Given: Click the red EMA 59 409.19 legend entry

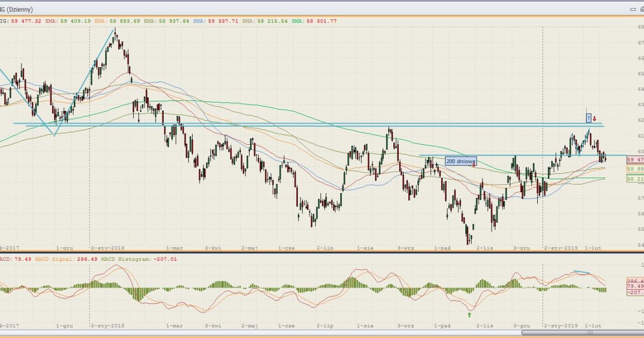Looking at the screenshot, I should click(x=70, y=21).
